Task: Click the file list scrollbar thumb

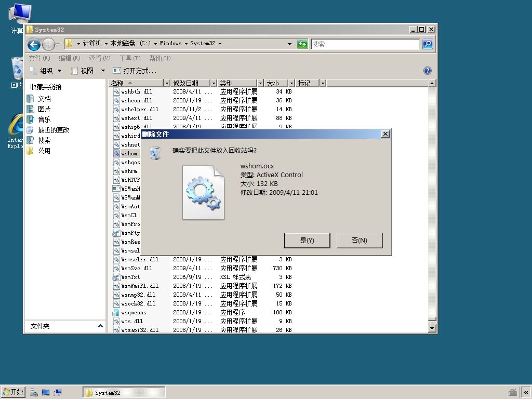Action: coord(432,319)
